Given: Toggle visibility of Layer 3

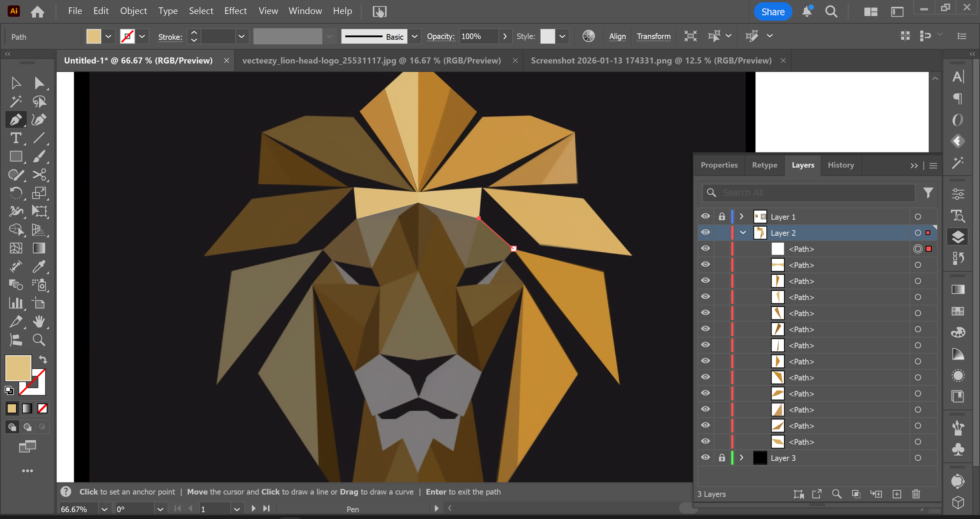Looking at the screenshot, I should [705, 457].
